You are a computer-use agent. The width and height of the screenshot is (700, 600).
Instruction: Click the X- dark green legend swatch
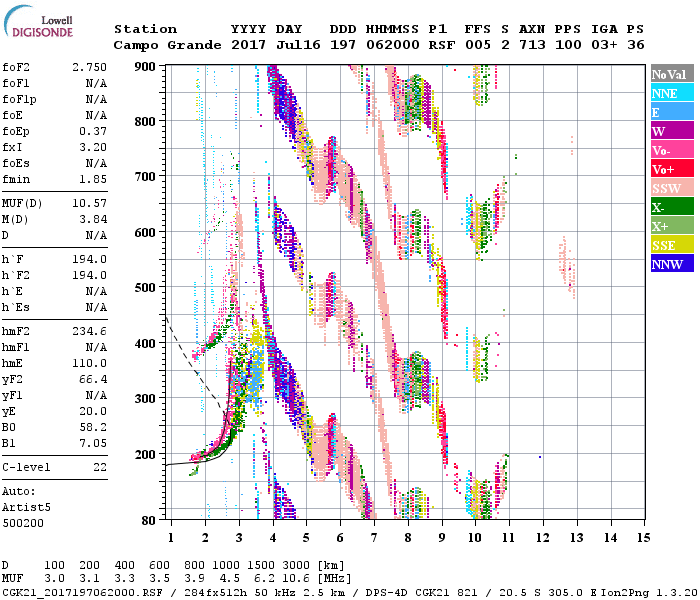[671, 207]
